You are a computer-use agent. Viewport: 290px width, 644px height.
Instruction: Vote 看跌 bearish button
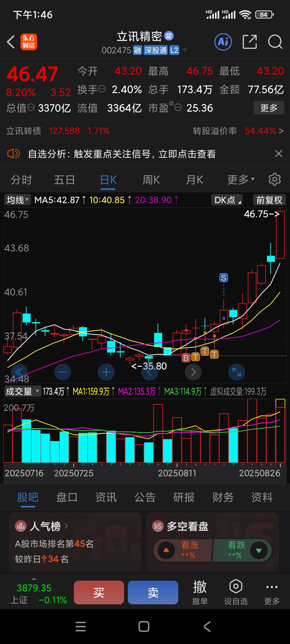(x=242, y=550)
